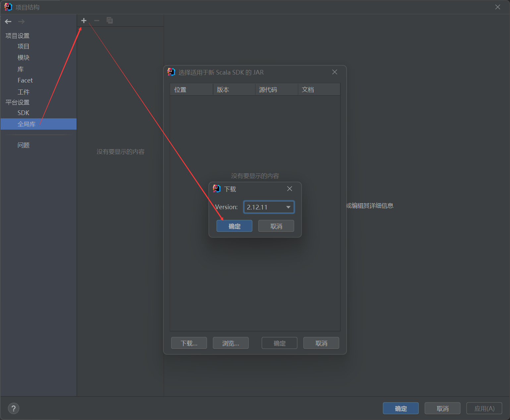Select 项目 in the sidebar
The width and height of the screenshot is (510, 420).
pos(38,46)
